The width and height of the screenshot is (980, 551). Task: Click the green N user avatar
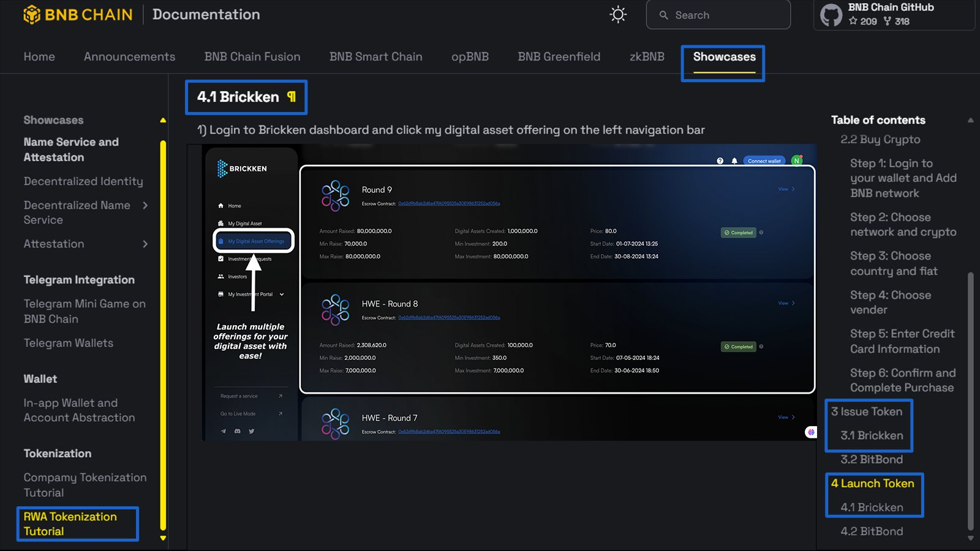(x=797, y=160)
